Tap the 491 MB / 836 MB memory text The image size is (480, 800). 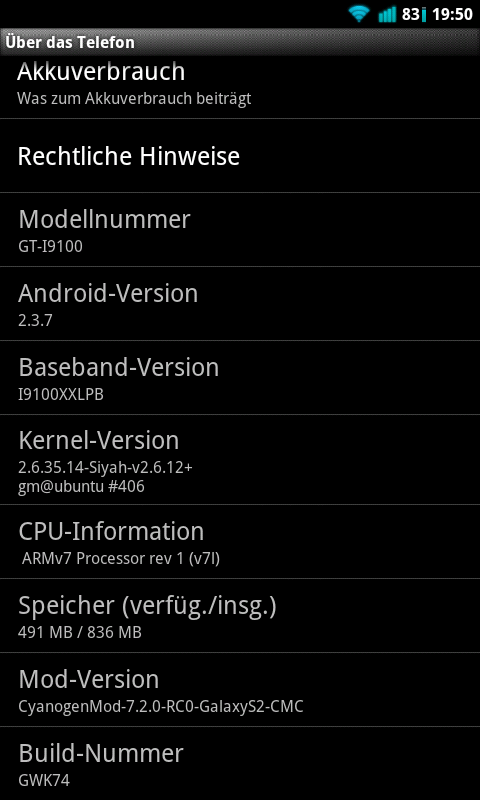pos(80,633)
